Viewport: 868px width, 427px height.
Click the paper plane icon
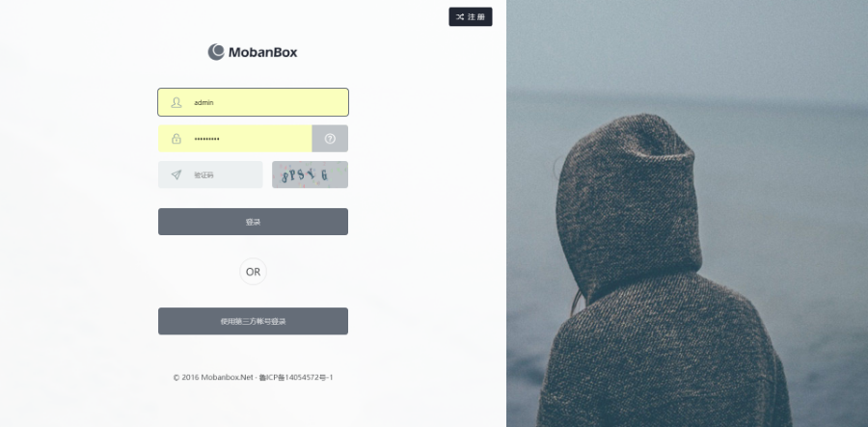176,174
